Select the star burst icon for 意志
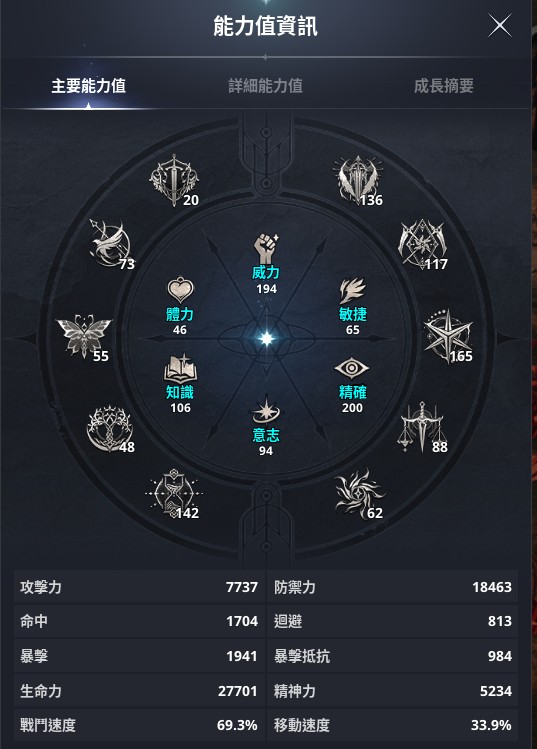Viewport: 537px width, 749px height. point(266,410)
